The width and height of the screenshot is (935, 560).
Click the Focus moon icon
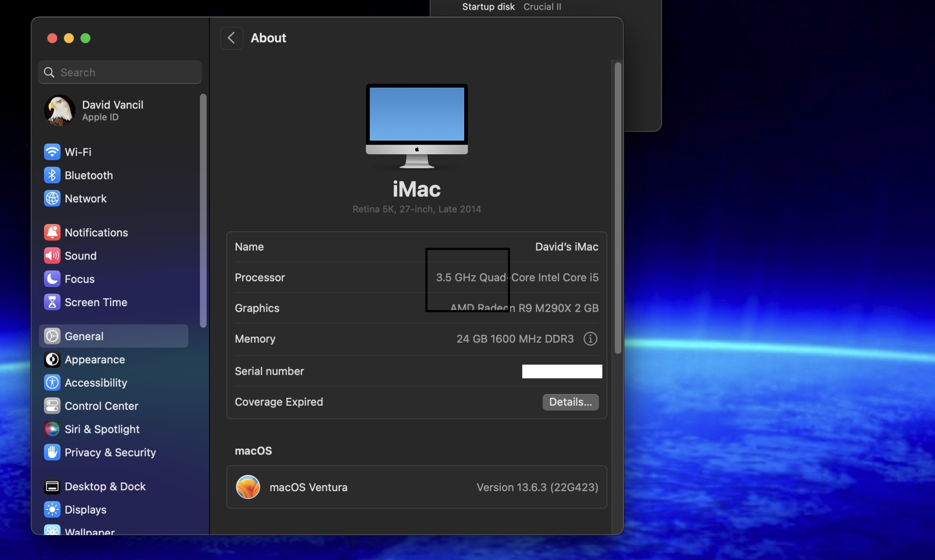[x=52, y=279]
